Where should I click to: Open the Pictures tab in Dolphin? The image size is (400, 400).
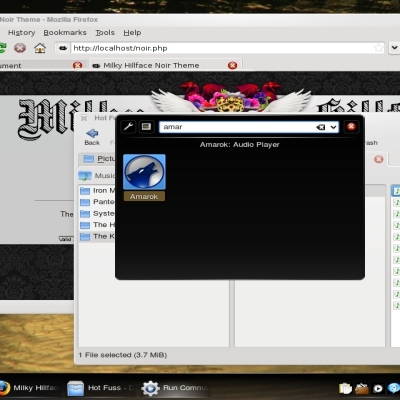(x=98, y=159)
